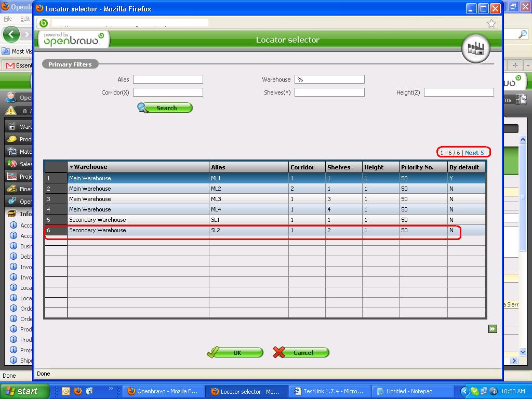The width and height of the screenshot is (532, 399).
Task: Click the Next 5 pagination link
Action: 474,153
